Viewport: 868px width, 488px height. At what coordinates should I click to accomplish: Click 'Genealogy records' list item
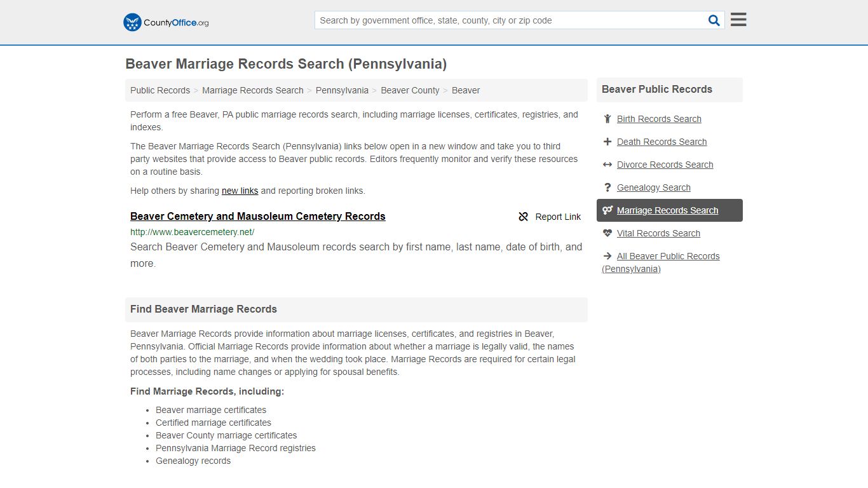coord(193,461)
